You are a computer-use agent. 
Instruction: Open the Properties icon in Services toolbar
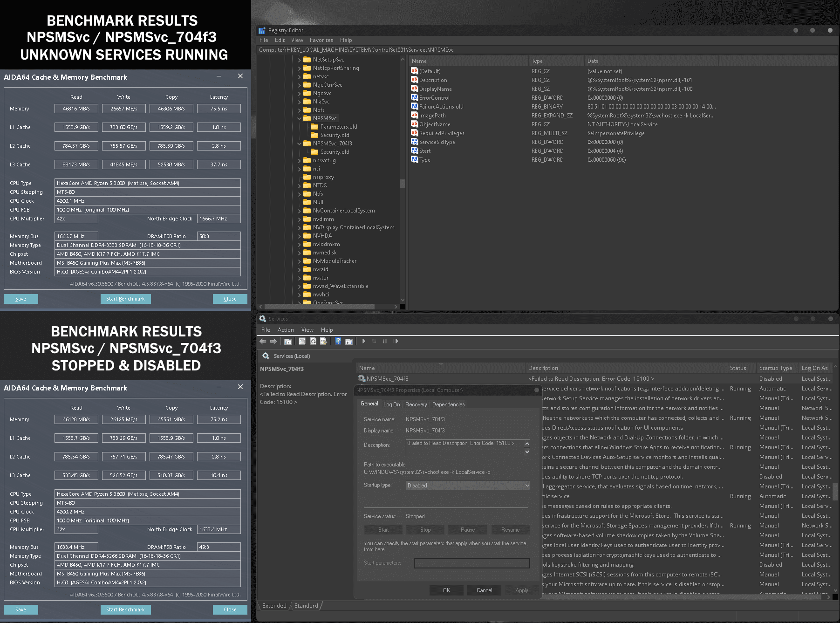(x=302, y=342)
